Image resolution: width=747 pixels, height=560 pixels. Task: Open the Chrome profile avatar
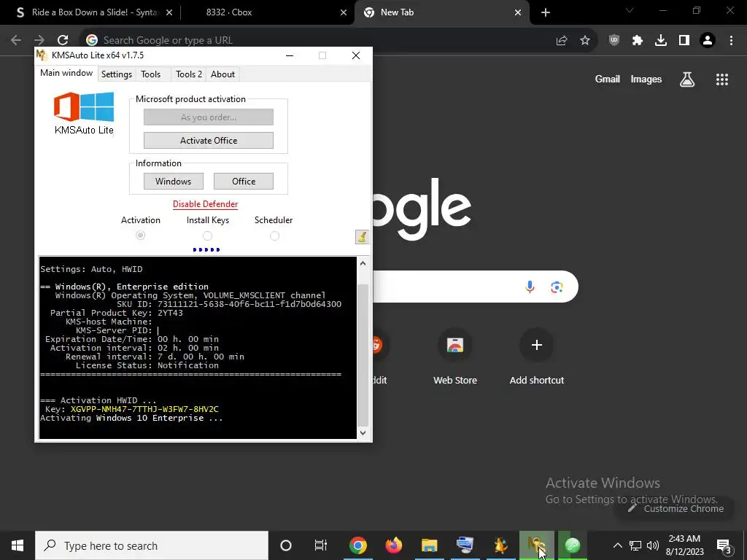[x=708, y=41]
